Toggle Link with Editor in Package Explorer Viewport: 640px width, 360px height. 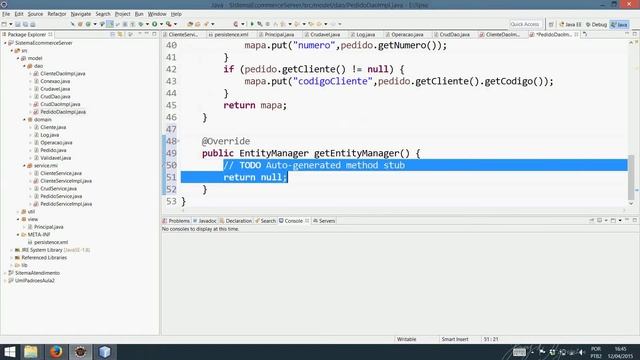120,35
